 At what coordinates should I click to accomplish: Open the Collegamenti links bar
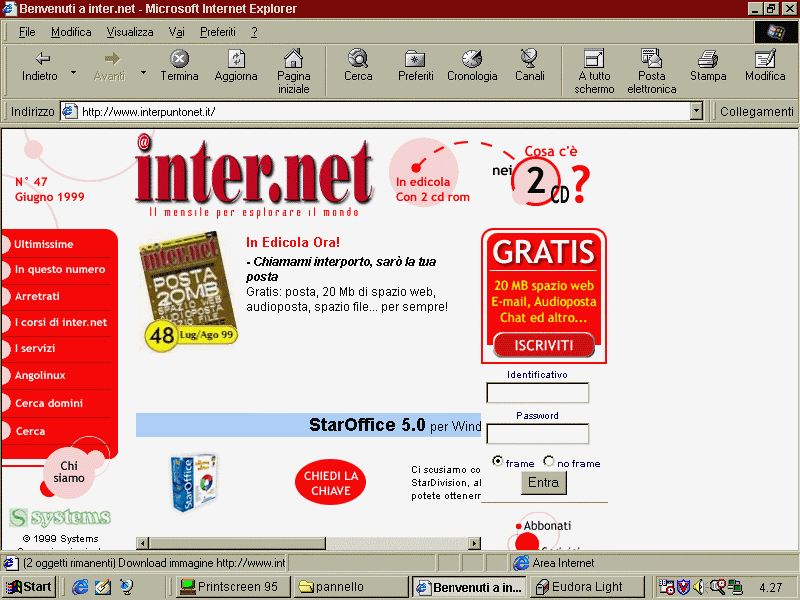pos(756,111)
